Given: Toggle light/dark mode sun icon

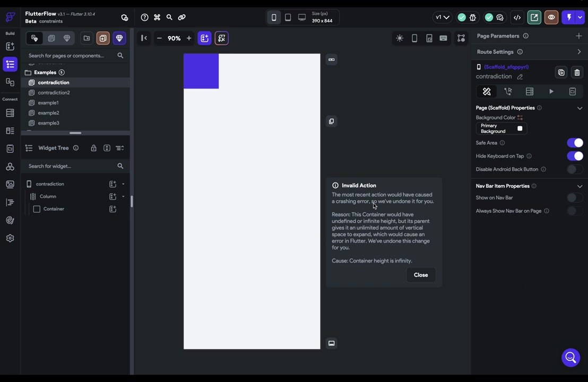Looking at the screenshot, I should coord(400,38).
